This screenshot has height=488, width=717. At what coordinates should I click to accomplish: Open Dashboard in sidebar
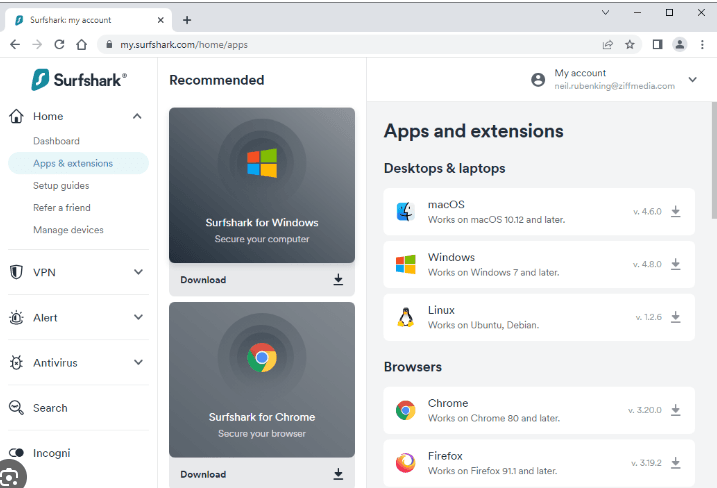[56, 141]
